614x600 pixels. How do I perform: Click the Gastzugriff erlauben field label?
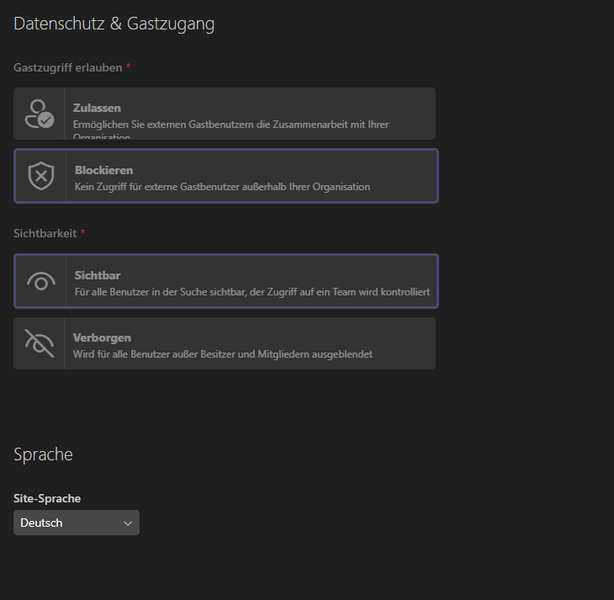click(x=68, y=68)
